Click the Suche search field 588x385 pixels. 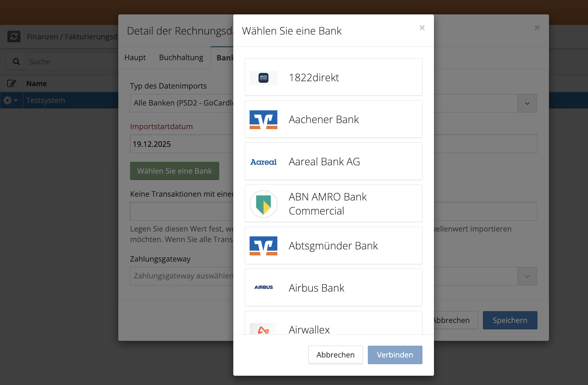(x=73, y=61)
